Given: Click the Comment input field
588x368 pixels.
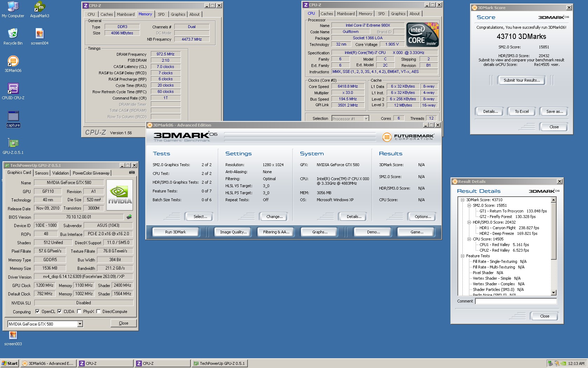Looking at the screenshot, I should (516, 301).
